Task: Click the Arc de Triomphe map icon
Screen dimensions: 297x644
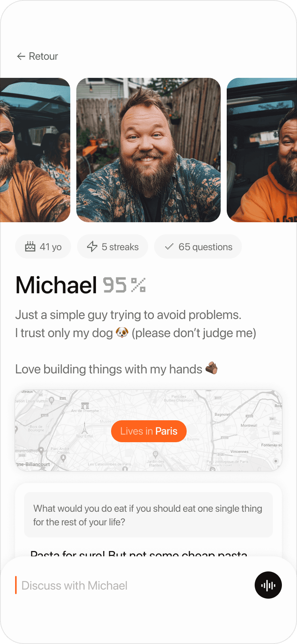Action: pos(85,406)
